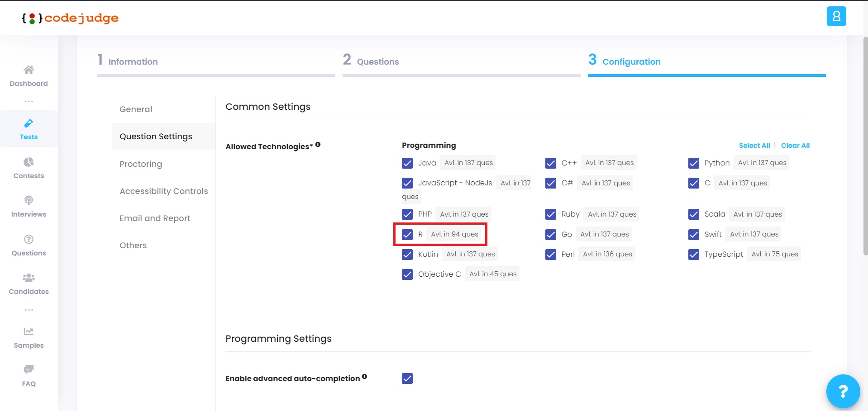Viewport: 868px width, 411px height.
Task: Disable the Kotlin language checkbox
Action: coord(407,254)
